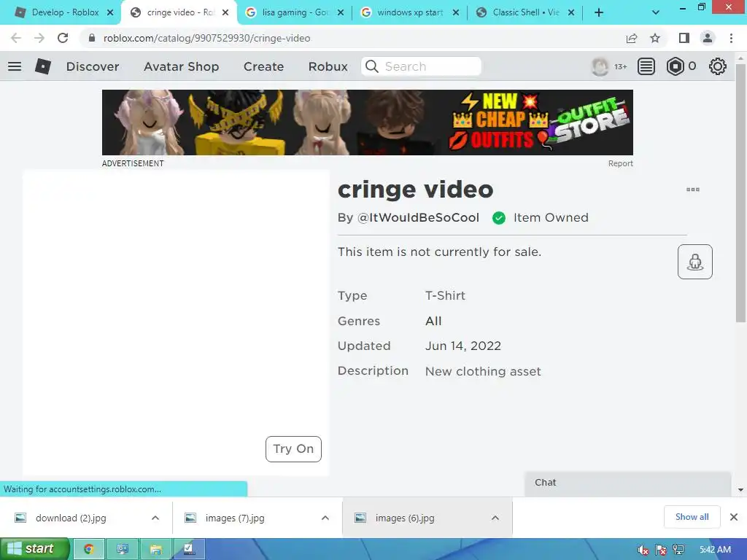View site security lock information
747x560 pixels.
tap(92, 38)
